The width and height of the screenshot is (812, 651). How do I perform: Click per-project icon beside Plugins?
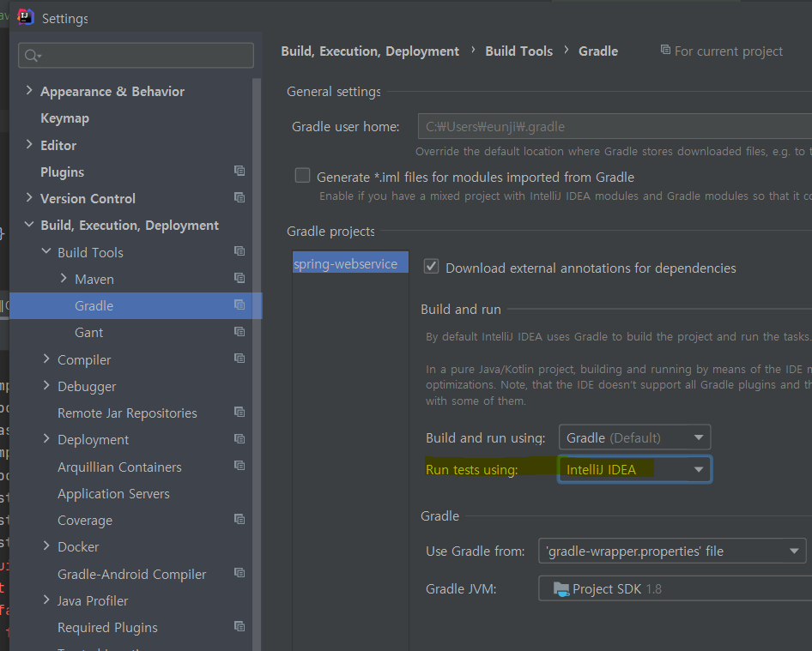pos(239,170)
